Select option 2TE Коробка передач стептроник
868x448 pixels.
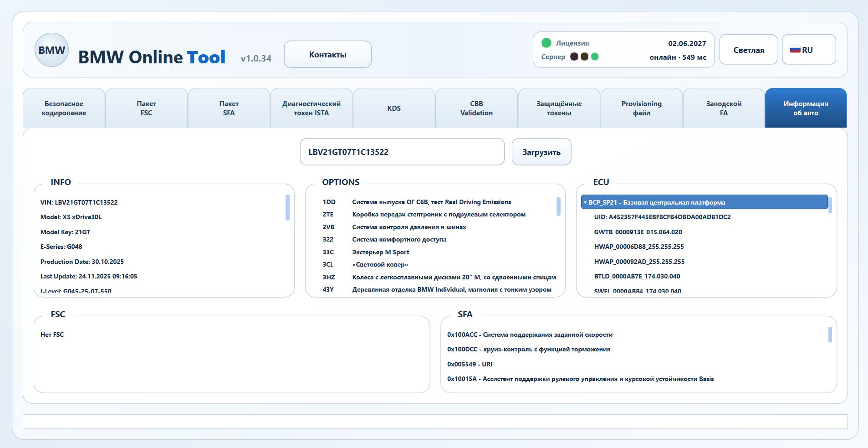424,214
